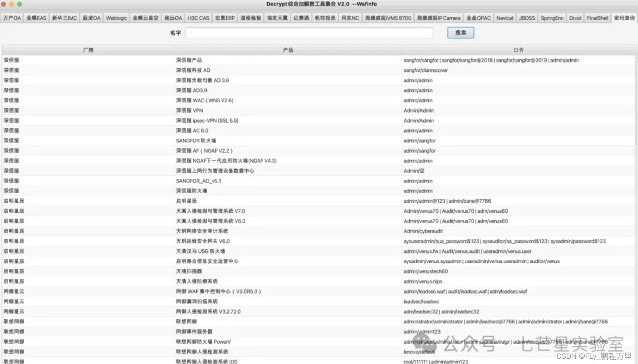Select the 启明泰合信息安全运营中心 row
Viewport: 638px width, 364px height.
tap(319, 261)
